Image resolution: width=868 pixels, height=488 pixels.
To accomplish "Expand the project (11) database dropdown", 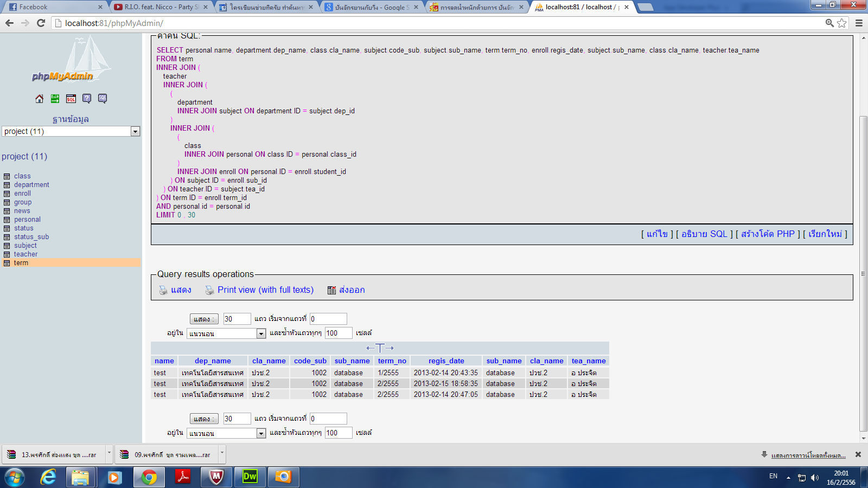I will click(135, 132).
